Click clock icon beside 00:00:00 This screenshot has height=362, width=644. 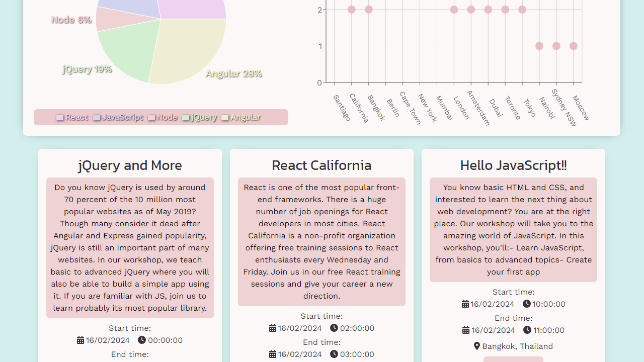coord(142,340)
